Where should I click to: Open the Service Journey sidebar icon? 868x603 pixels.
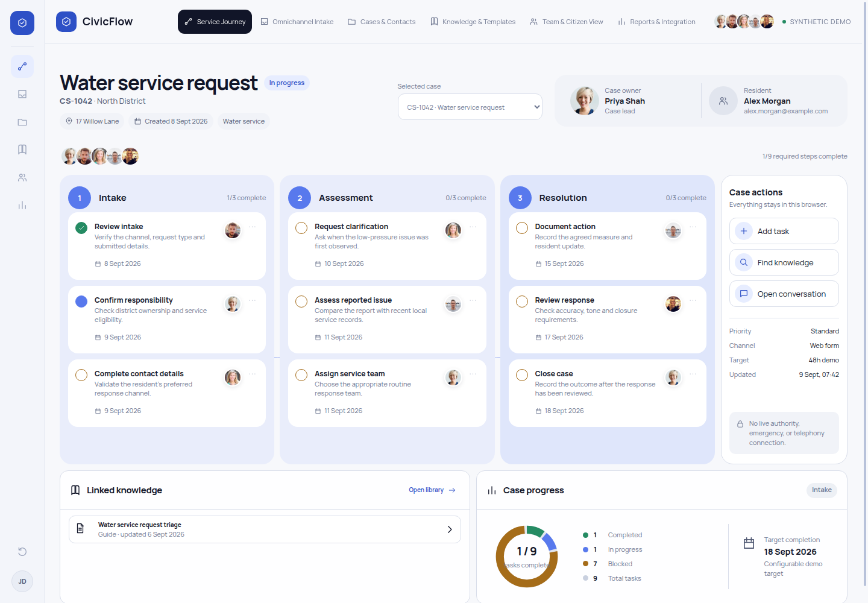22,66
